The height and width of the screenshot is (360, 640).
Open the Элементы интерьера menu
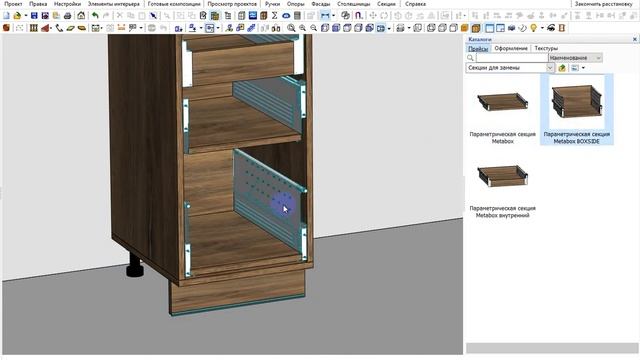pyautogui.click(x=113, y=4)
